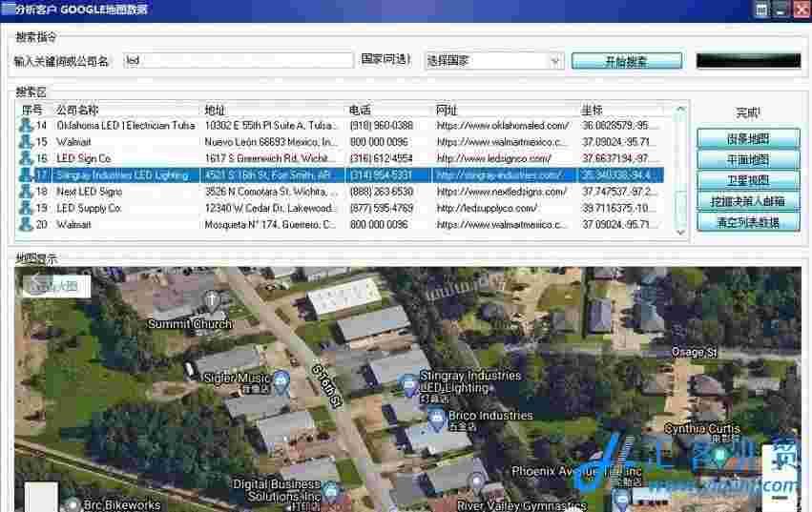Click the person icon in highlighted row 17
The height and width of the screenshot is (512, 812).
[x=26, y=175]
